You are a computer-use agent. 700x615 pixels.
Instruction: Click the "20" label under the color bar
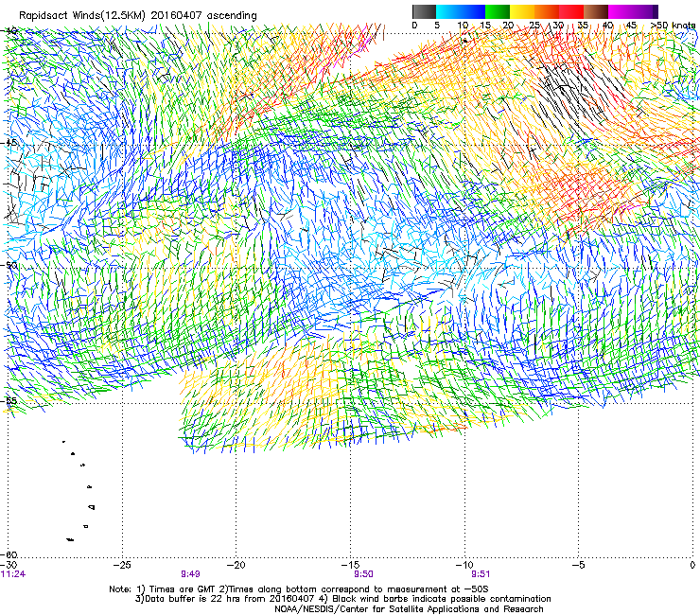click(x=508, y=26)
